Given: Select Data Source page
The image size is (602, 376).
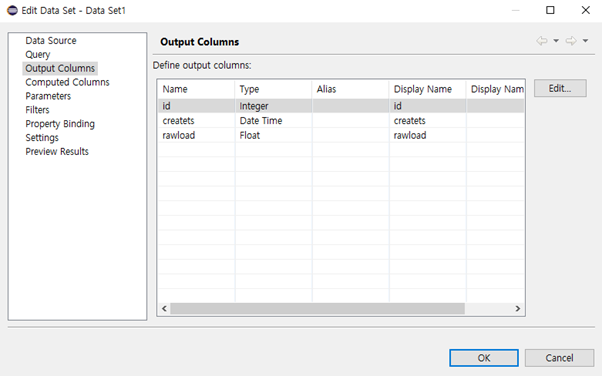Looking at the screenshot, I should tap(51, 40).
